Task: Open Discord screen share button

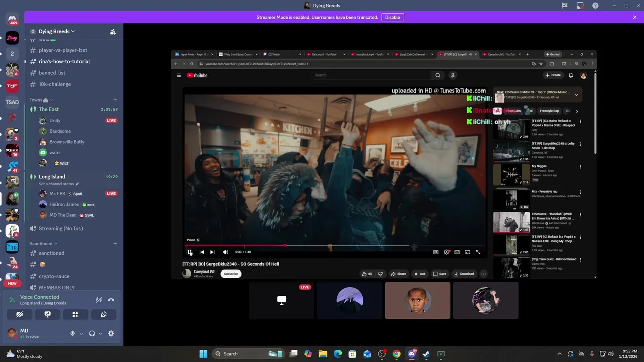Action: [47, 314]
